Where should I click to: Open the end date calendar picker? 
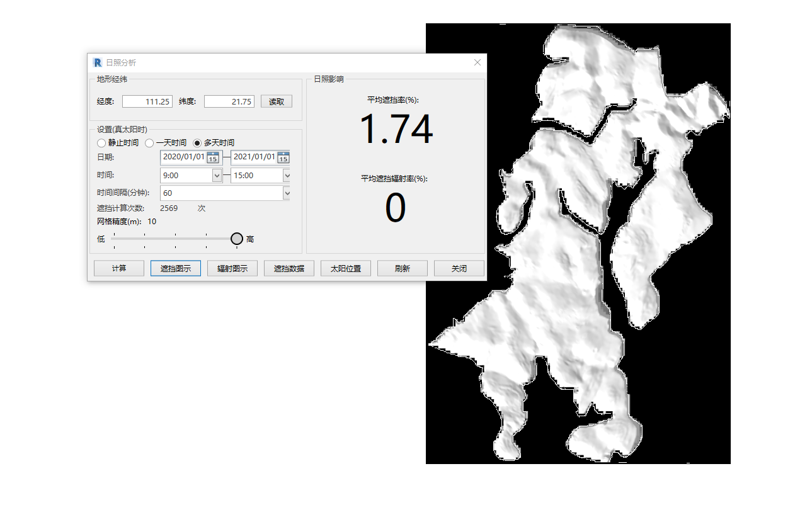click(283, 157)
